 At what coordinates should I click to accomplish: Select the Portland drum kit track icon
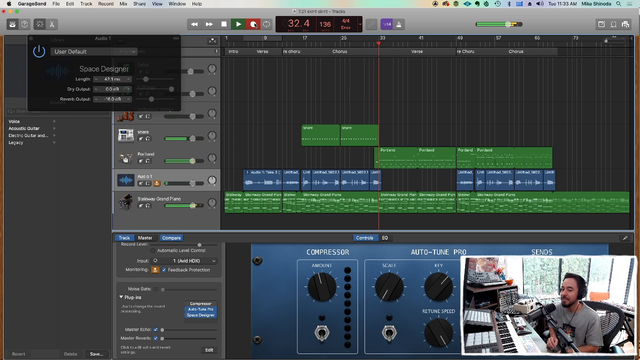click(126, 158)
